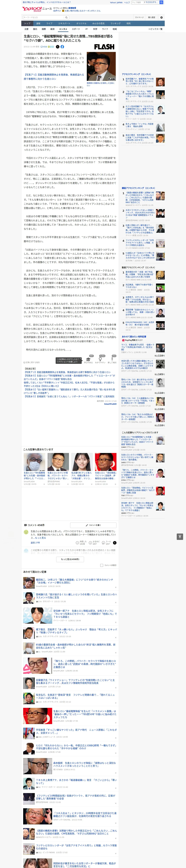Open article about 85歳の重鎮司会者・森本毅郎

tap(76, 646)
